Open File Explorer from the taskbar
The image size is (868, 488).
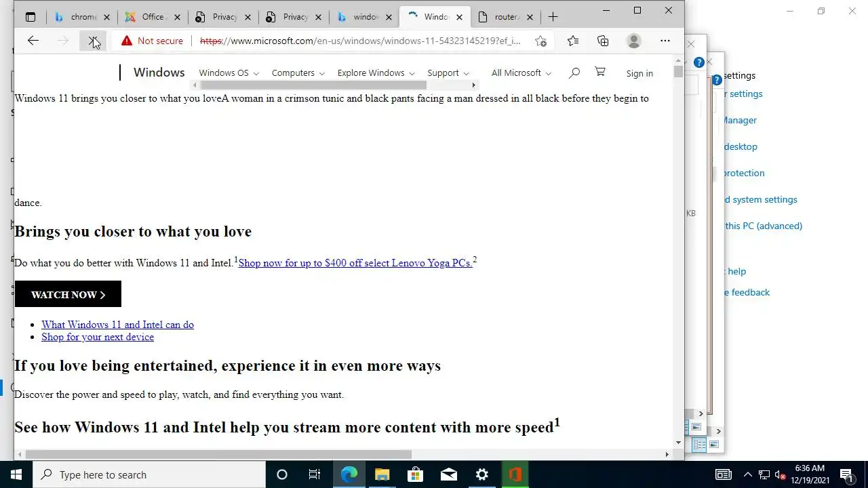(x=382, y=474)
